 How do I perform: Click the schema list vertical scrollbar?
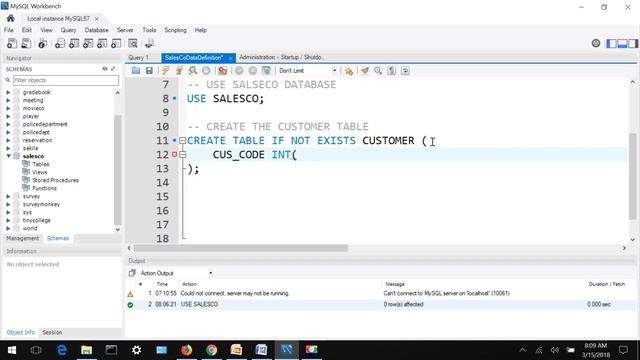[x=118, y=169]
